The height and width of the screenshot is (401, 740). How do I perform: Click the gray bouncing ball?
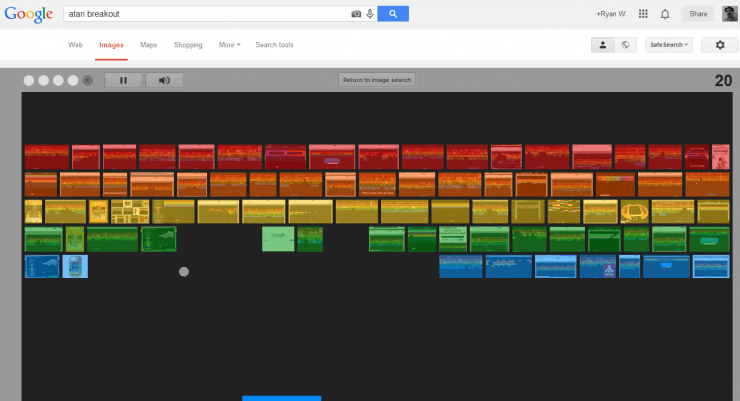(x=184, y=272)
